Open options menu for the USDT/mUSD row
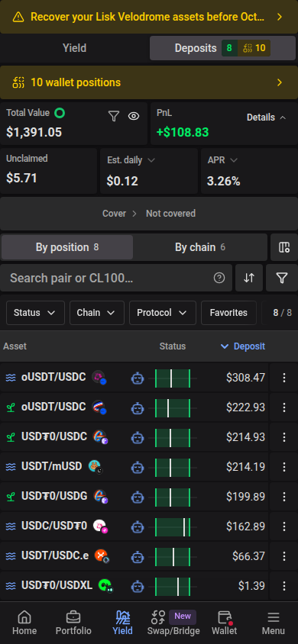298x644 pixels. [x=283, y=467]
